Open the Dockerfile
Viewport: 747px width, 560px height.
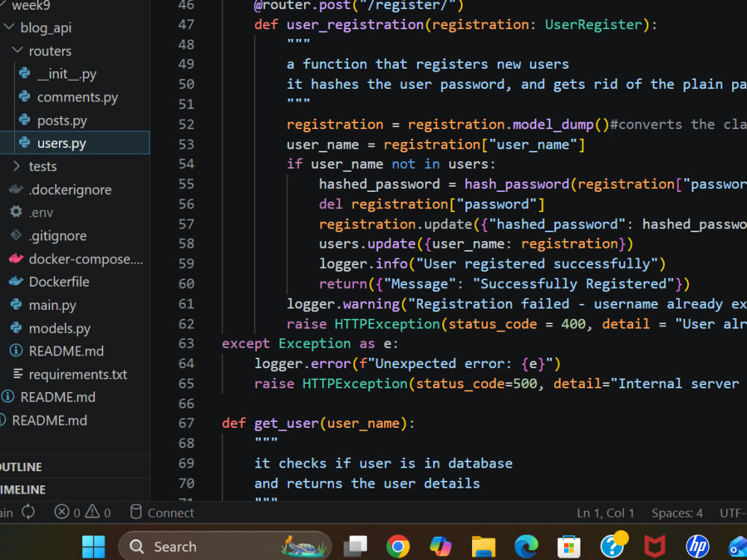pos(59,282)
